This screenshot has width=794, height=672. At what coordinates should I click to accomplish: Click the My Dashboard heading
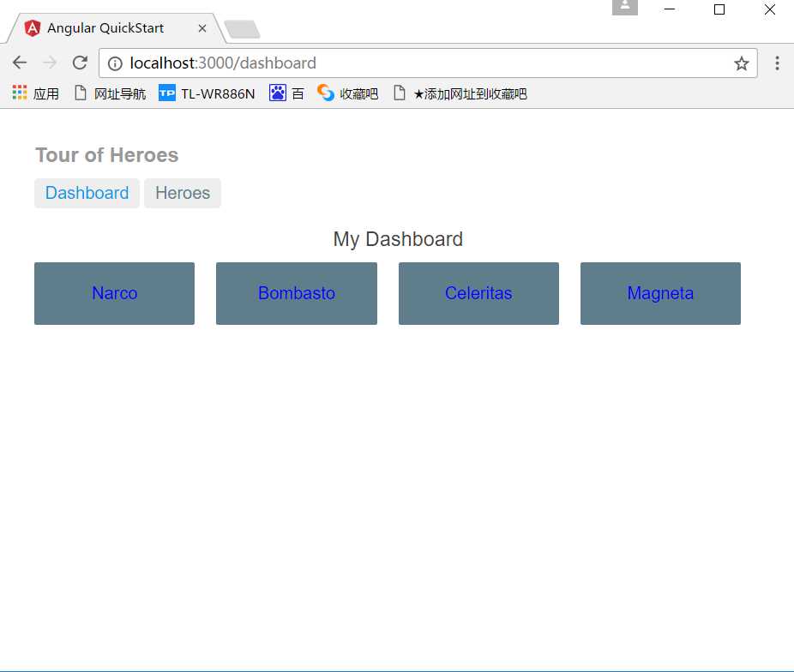(x=398, y=239)
